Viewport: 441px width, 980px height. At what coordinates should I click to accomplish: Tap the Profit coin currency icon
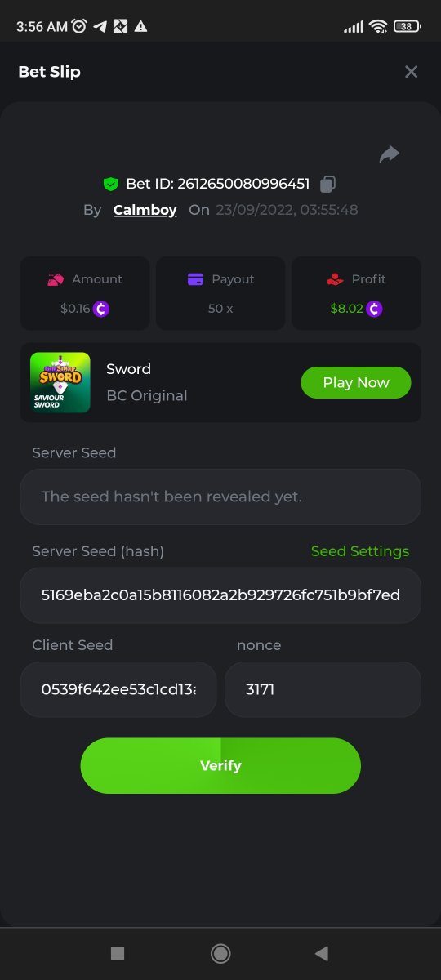pos(374,309)
